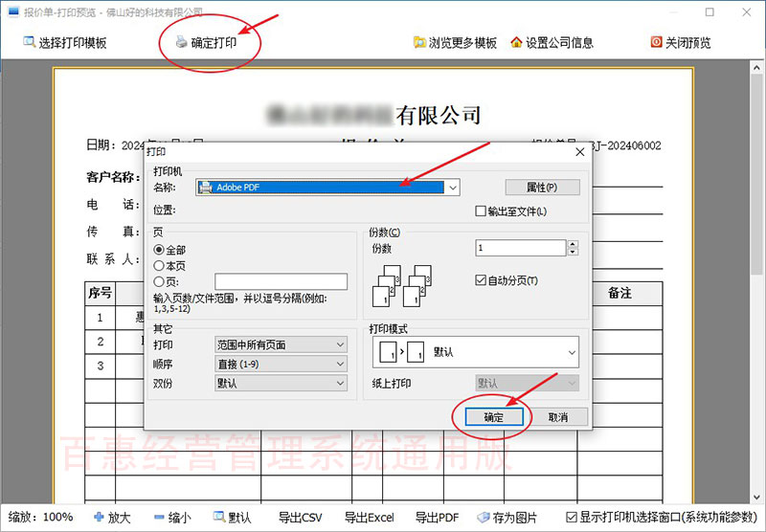Click the 缩放: 100% status text

coord(41,517)
